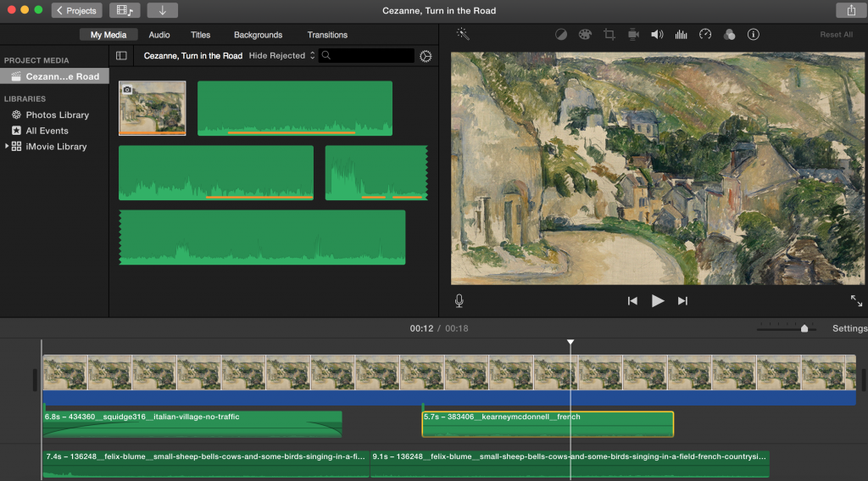
Task: Adjust the timeline zoom slider
Action: (804, 328)
